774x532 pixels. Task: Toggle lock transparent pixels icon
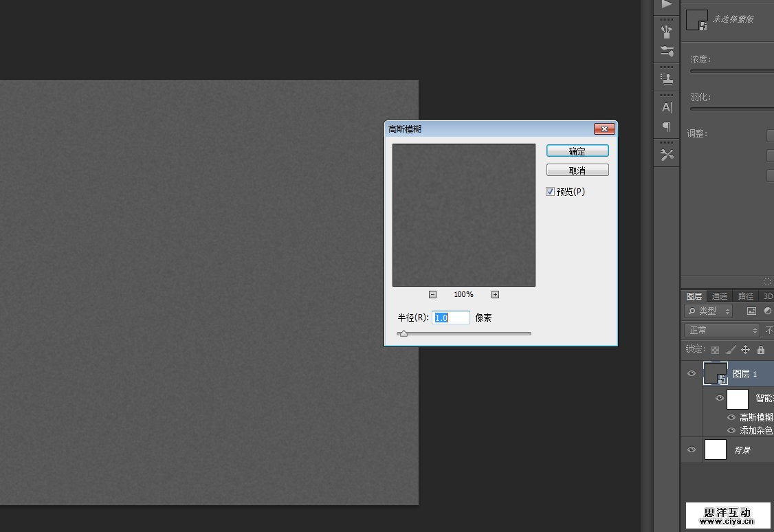click(715, 350)
